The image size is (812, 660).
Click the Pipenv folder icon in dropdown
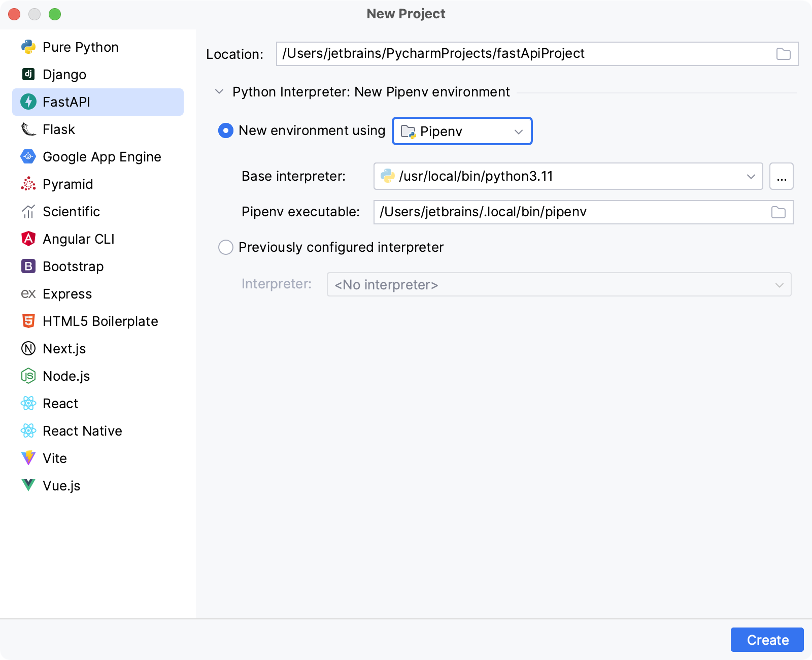[408, 131]
